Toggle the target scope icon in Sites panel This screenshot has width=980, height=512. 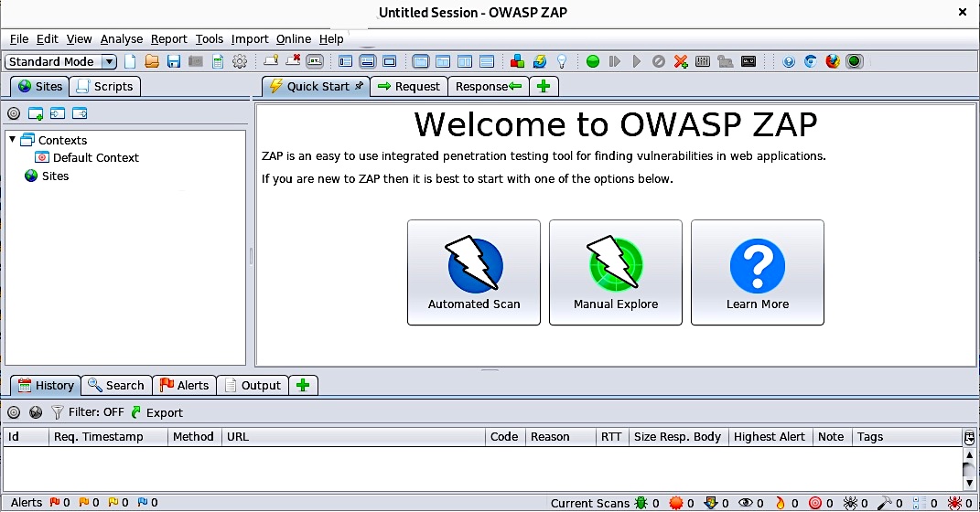point(14,113)
